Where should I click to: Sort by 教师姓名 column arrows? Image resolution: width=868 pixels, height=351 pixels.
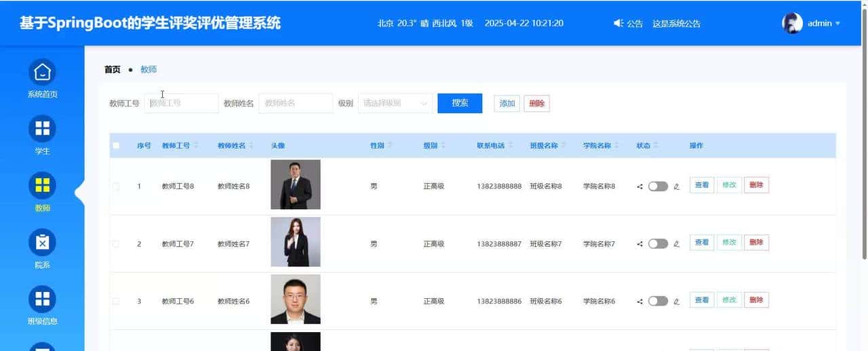tap(252, 146)
